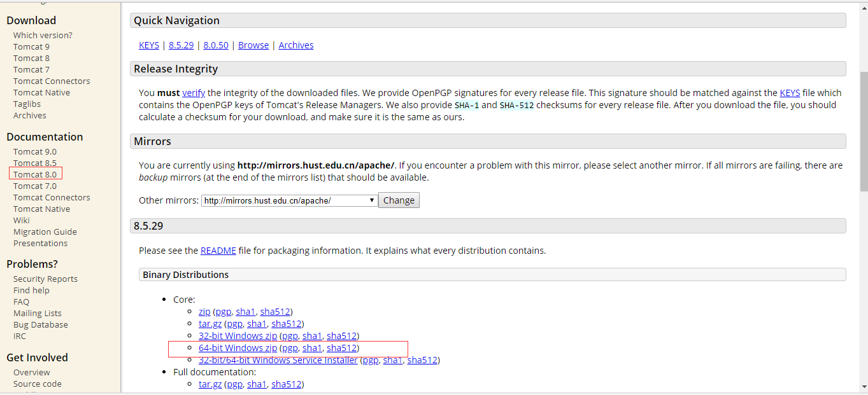Open Tomcat Native under Documentation section
The height and width of the screenshot is (395, 868).
pyautogui.click(x=41, y=209)
